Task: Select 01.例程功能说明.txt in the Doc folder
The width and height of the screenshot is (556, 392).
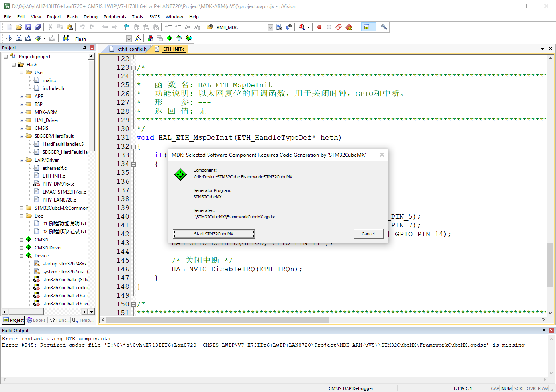Action: [65, 224]
